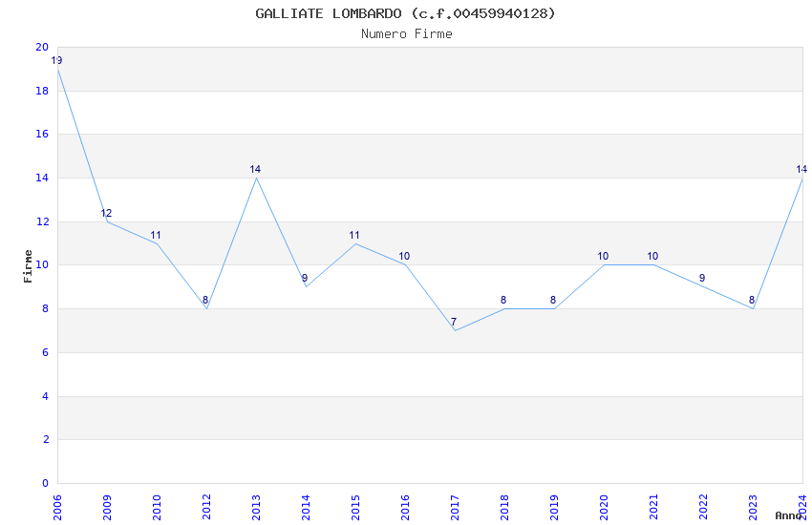Click x-axis year label 2022

(x=704, y=507)
